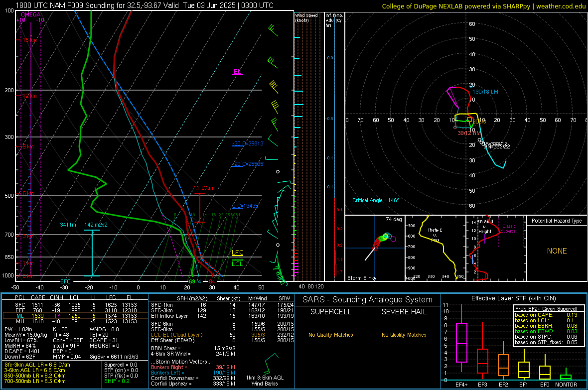Click the 0 C=16435' freezing level label
Screen dimensions: 588x390
(245, 206)
